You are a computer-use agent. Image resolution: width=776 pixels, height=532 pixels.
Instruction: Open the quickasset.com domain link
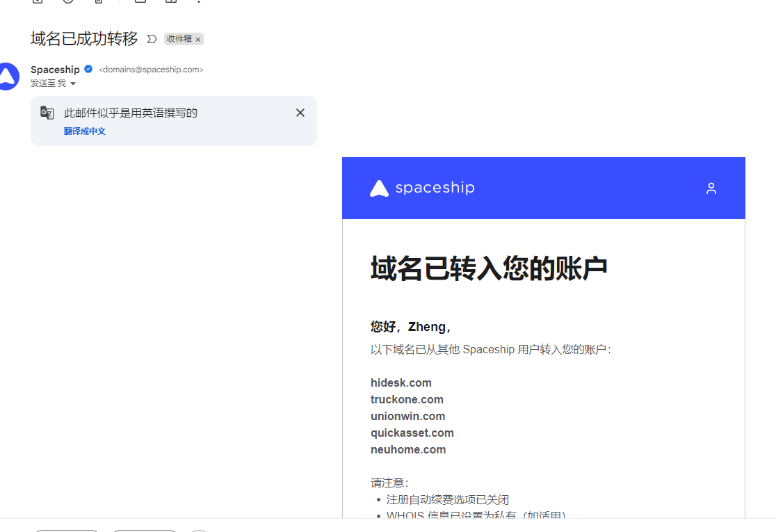(x=412, y=433)
